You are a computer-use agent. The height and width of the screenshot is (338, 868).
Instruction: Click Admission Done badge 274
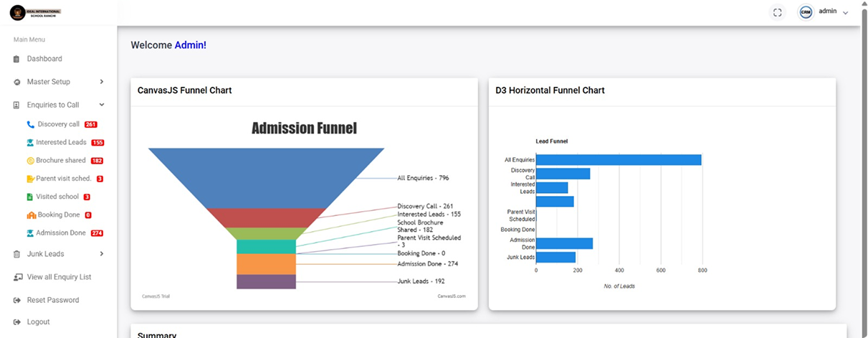[x=97, y=233]
